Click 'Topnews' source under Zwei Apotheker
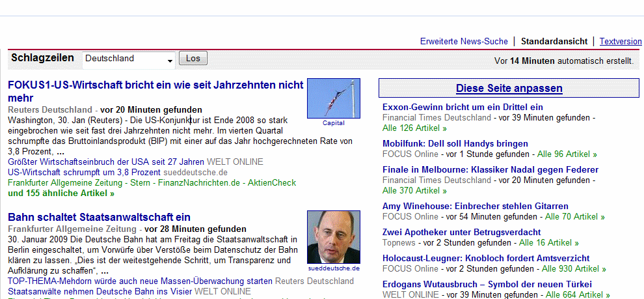The height and width of the screenshot is (299, 644). click(399, 243)
